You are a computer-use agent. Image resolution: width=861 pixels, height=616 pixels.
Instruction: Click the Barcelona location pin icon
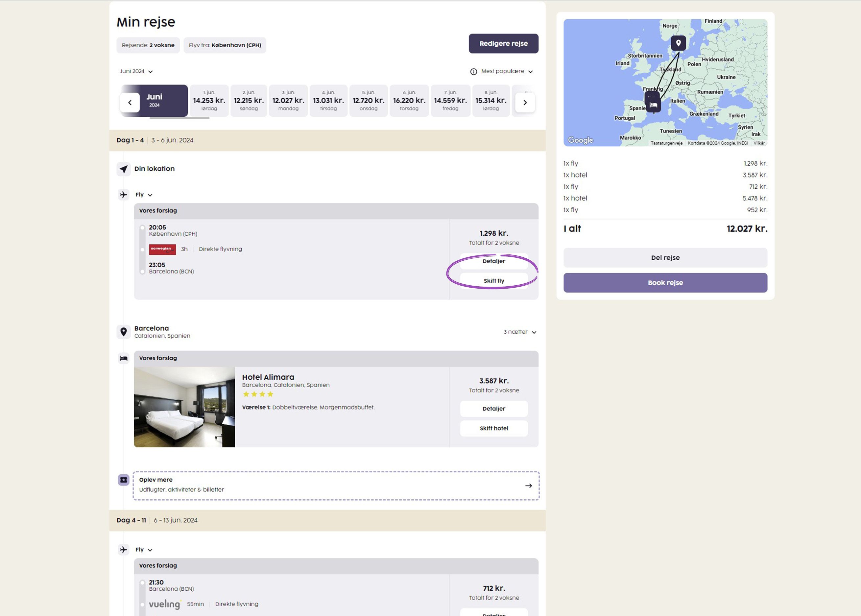124,332
